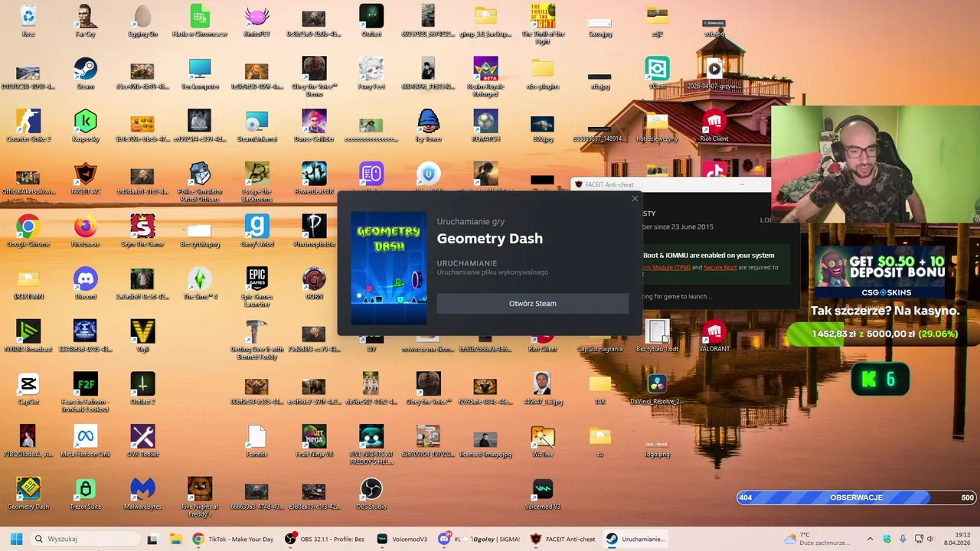
Task: Open the OBS Studio desktop shortcut
Action: tap(371, 494)
